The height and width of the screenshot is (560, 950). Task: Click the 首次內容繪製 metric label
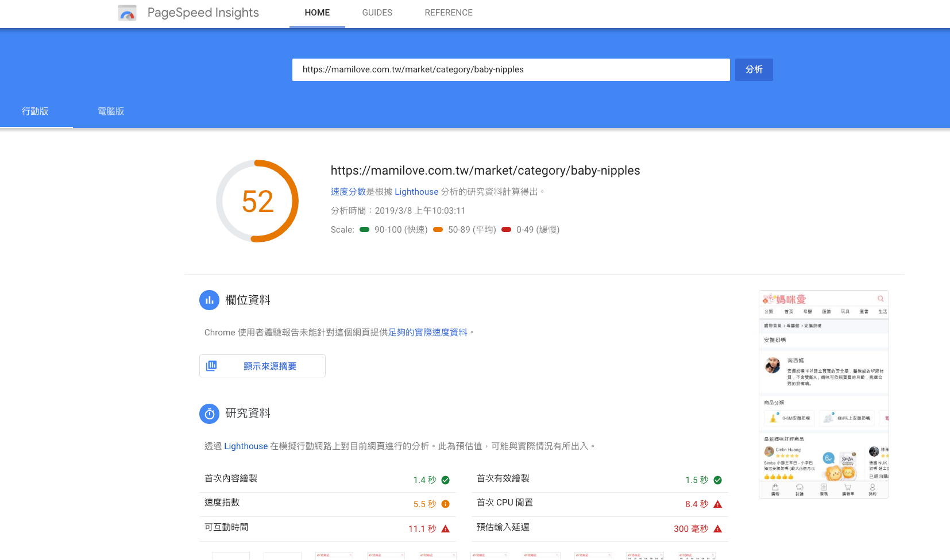tap(231, 478)
